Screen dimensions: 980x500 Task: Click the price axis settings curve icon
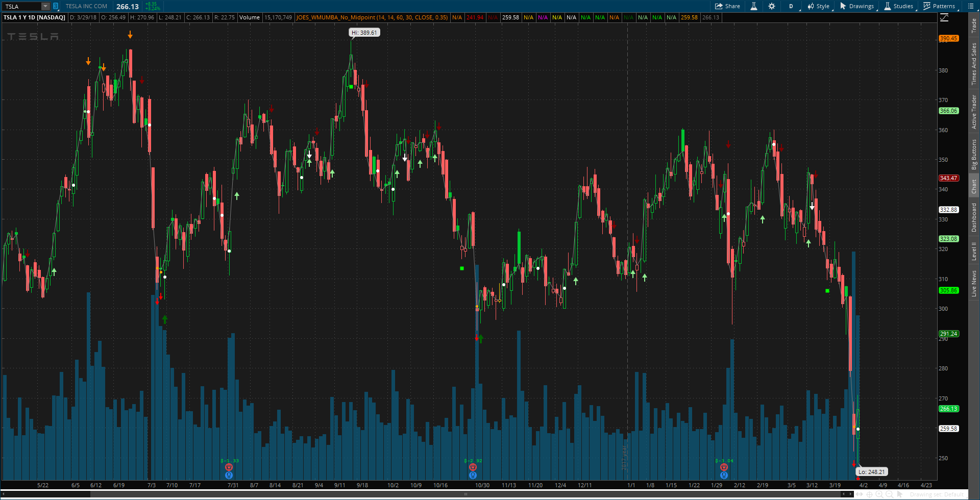[944, 18]
